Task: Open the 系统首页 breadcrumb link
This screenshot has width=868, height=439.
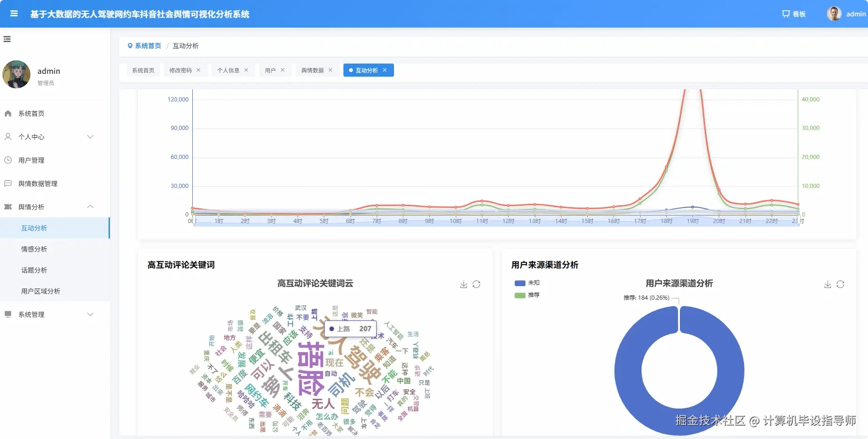Action: click(147, 45)
